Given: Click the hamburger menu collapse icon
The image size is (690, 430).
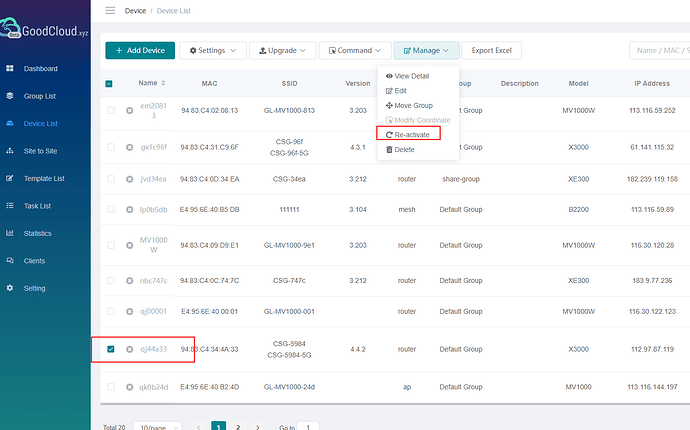Looking at the screenshot, I should tap(110, 10).
